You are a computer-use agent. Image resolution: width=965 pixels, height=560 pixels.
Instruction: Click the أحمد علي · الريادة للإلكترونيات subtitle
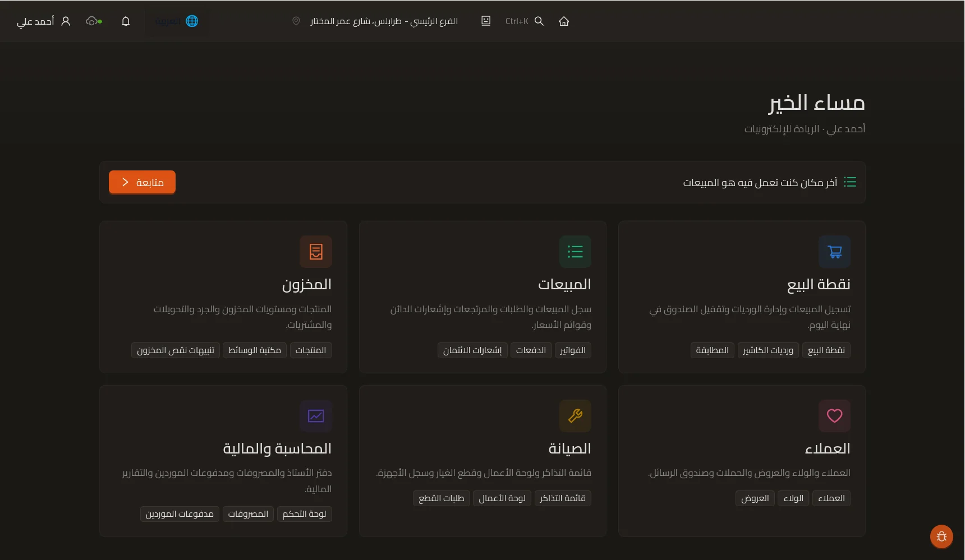(805, 129)
